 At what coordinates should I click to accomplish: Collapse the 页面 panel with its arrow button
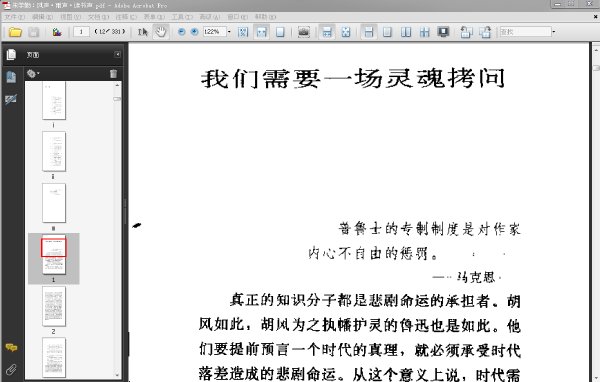[x=117, y=55]
